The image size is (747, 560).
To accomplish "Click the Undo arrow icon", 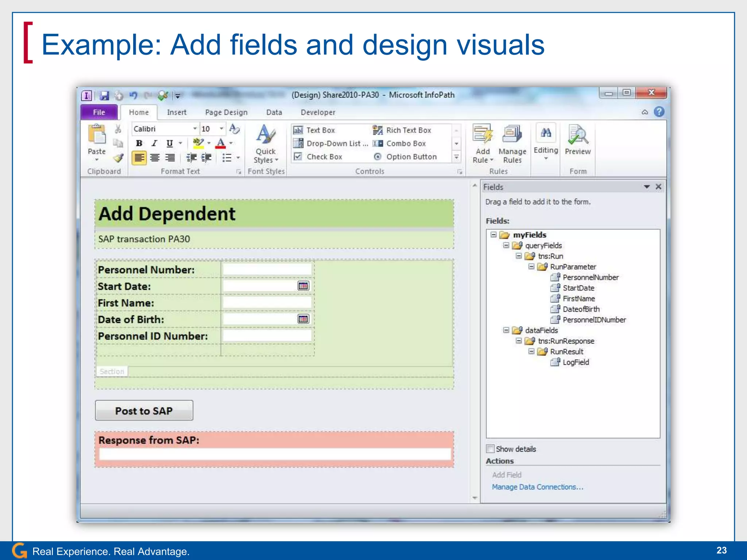I will click(x=133, y=96).
